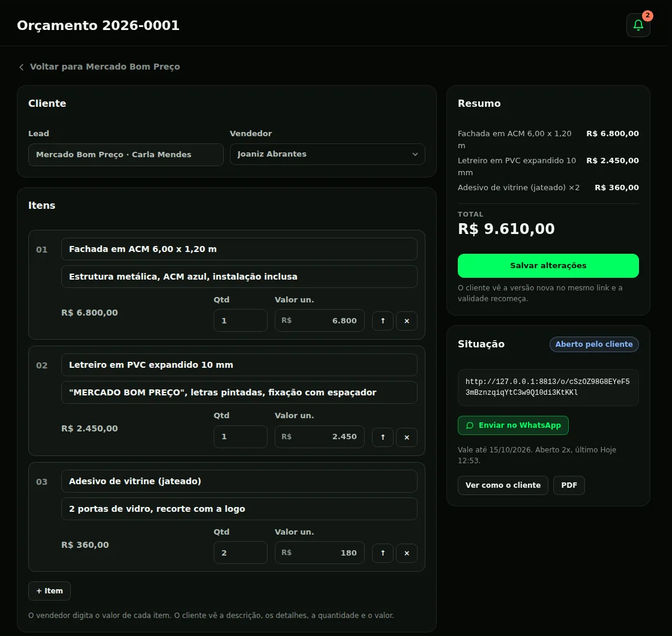Edit item 01 title Fachada em ACM
This screenshot has width=672, height=636.
pos(239,249)
